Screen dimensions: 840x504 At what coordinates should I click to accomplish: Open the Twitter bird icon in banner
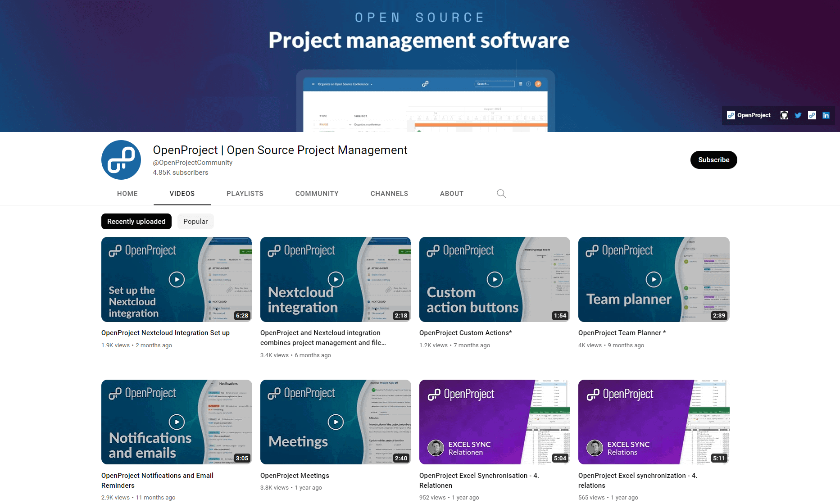(x=798, y=115)
